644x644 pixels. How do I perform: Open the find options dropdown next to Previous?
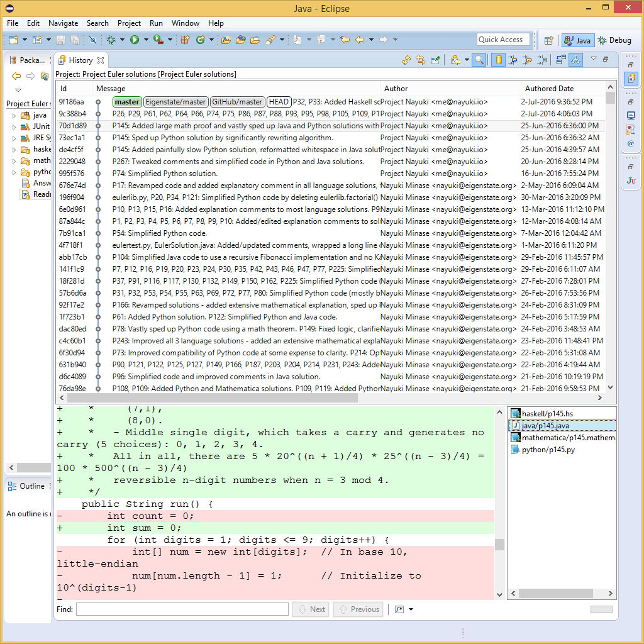[x=411, y=609]
